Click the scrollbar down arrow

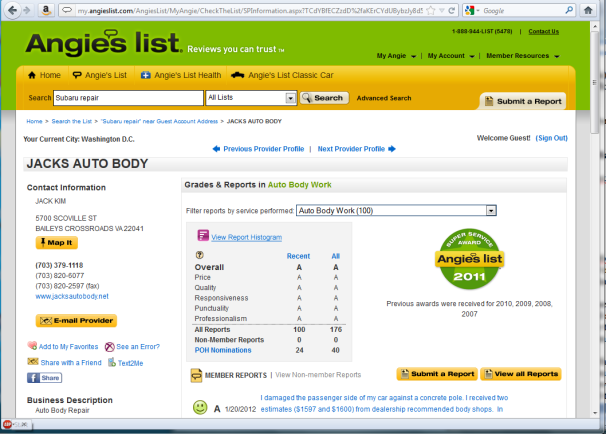coord(594,413)
